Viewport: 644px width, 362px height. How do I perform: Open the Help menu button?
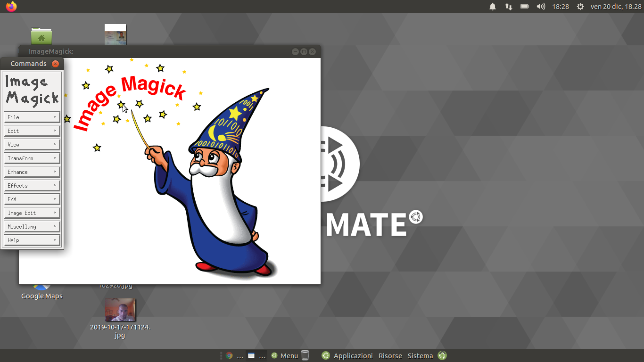(x=32, y=240)
